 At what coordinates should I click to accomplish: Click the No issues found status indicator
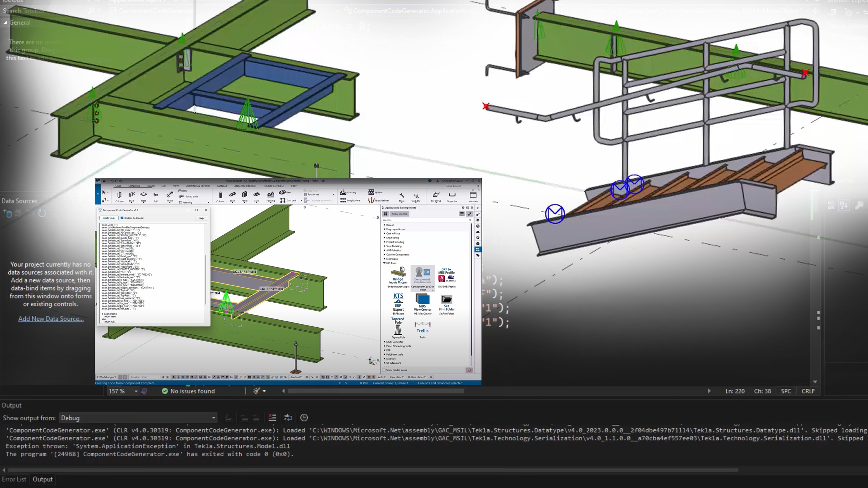[188, 391]
